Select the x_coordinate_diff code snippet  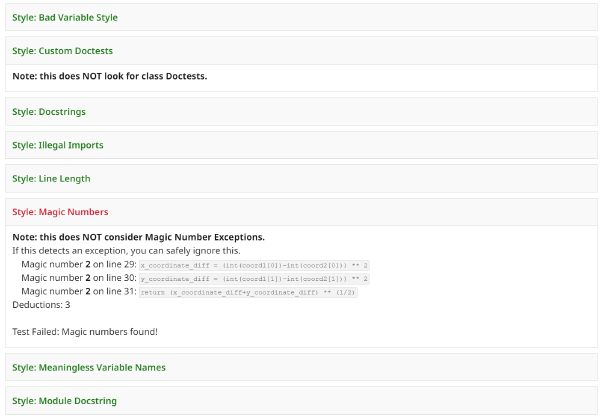(254, 265)
